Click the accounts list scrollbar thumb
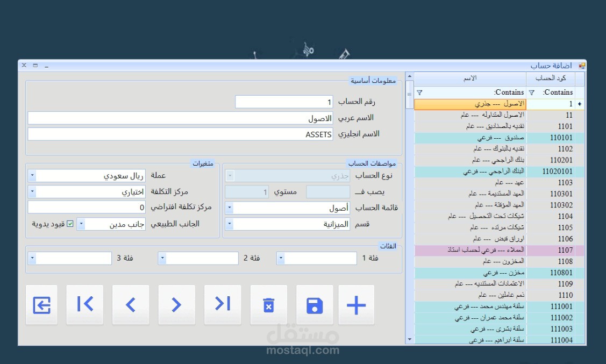 (410, 94)
